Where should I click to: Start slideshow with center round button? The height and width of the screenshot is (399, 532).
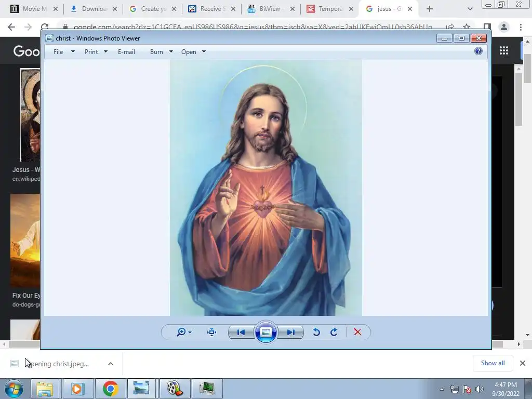click(265, 332)
